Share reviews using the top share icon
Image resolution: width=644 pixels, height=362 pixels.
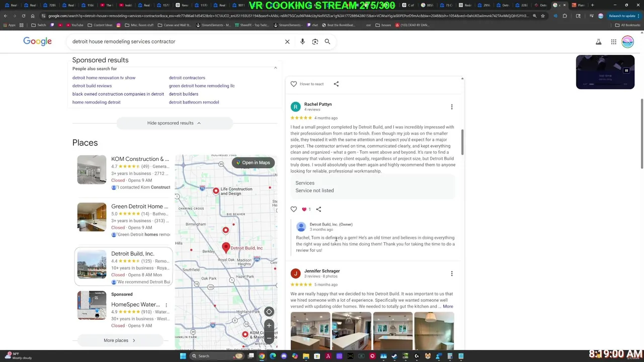[x=336, y=84]
